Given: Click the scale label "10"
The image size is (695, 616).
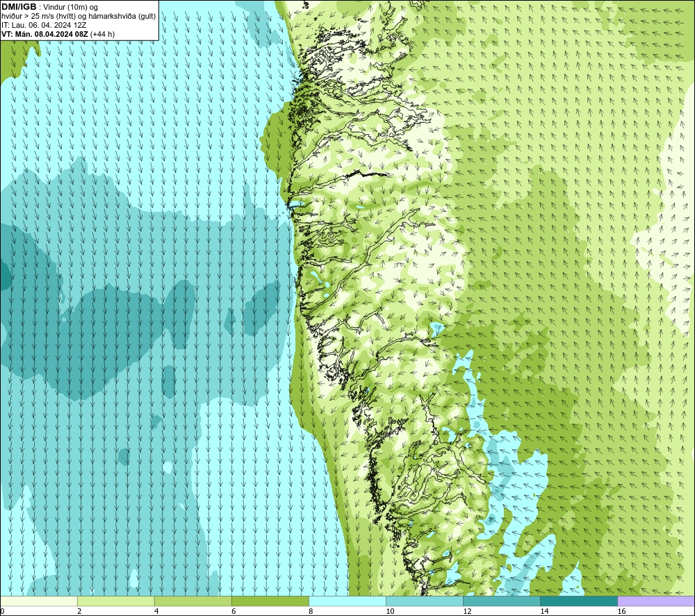Looking at the screenshot, I should 390,611.
